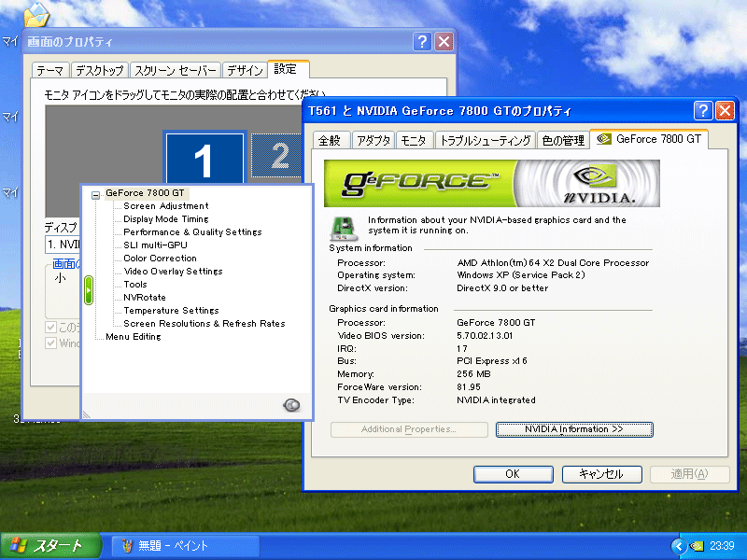This screenshot has width=747, height=560.
Task: Click the processor value AMD Athlon 64 X2
Action: 553,263
